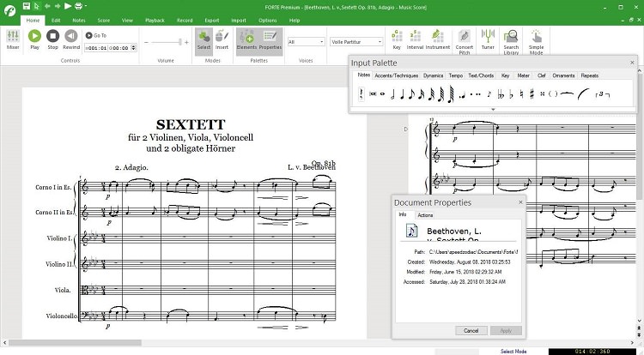Switch to Repeats tab in Input Palette

(589, 75)
